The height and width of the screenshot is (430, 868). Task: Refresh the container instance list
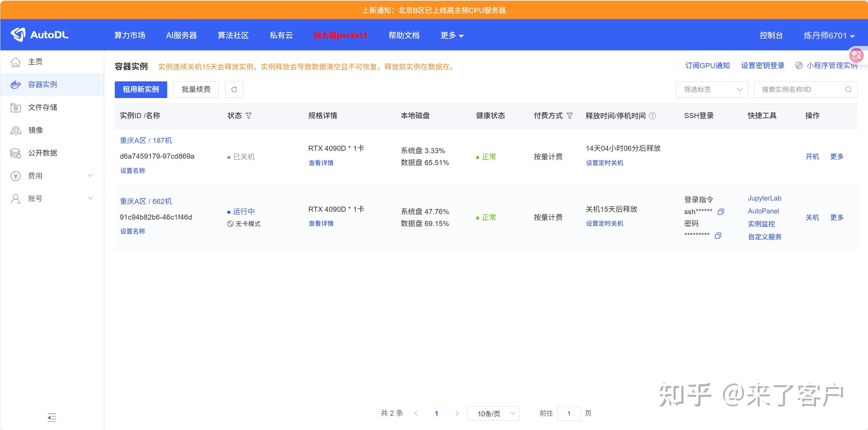pos(234,90)
